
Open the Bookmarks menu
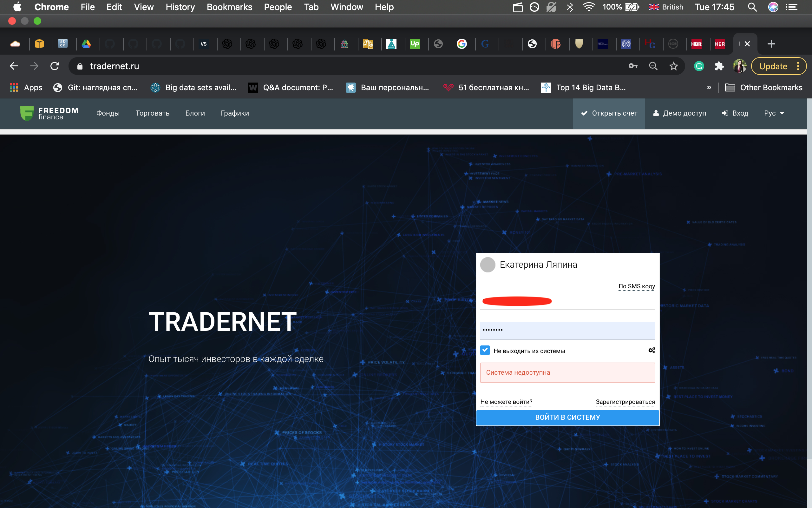pyautogui.click(x=230, y=7)
